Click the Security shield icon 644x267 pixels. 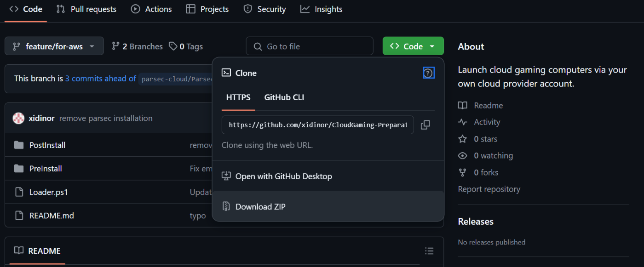point(247,9)
